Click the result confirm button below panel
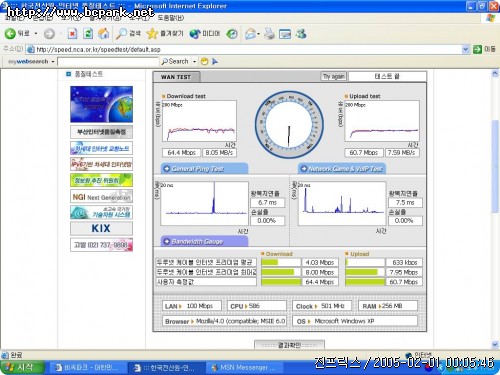 pyautogui.click(x=289, y=345)
